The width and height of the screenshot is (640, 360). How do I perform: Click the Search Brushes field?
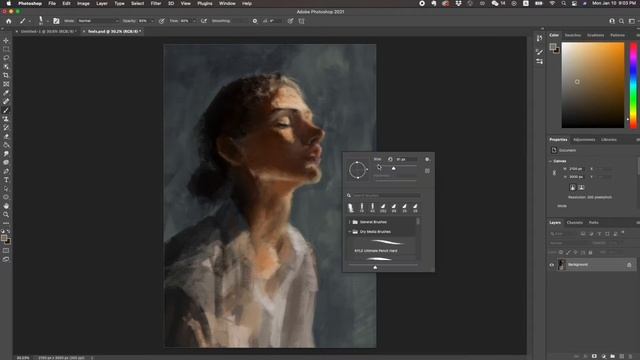[x=386, y=196]
